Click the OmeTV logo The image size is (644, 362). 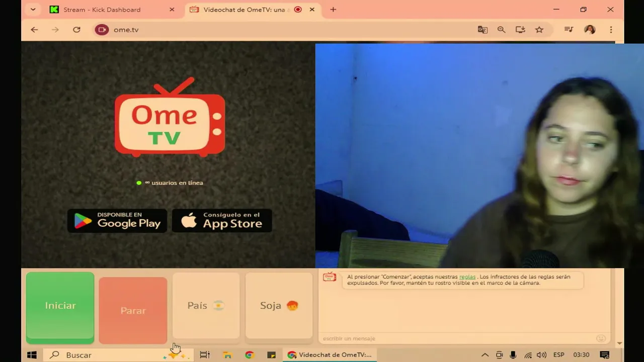pyautogui.click(x=170, y=117)
